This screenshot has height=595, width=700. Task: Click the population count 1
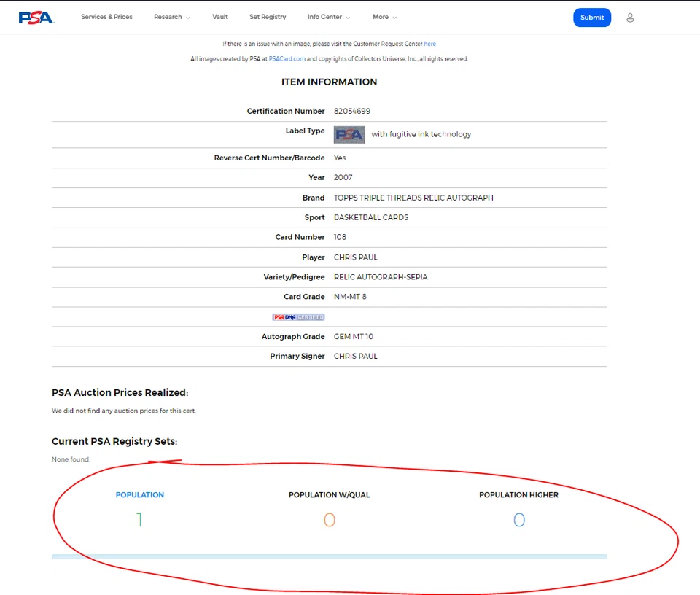click(139, 520)
